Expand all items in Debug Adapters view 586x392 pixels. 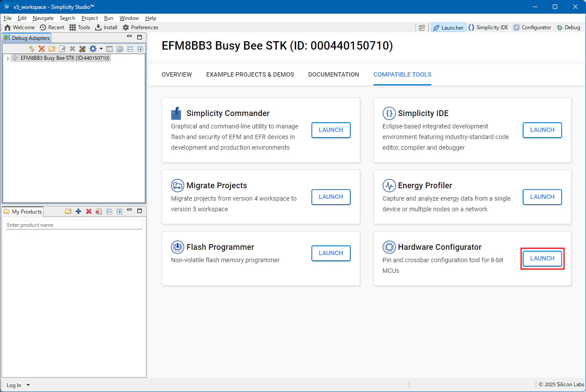(140, 49)
